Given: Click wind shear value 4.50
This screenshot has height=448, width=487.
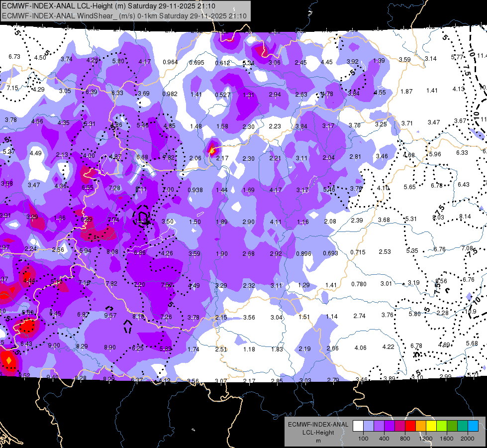Looking at the screenshot, I should (40, 58).
